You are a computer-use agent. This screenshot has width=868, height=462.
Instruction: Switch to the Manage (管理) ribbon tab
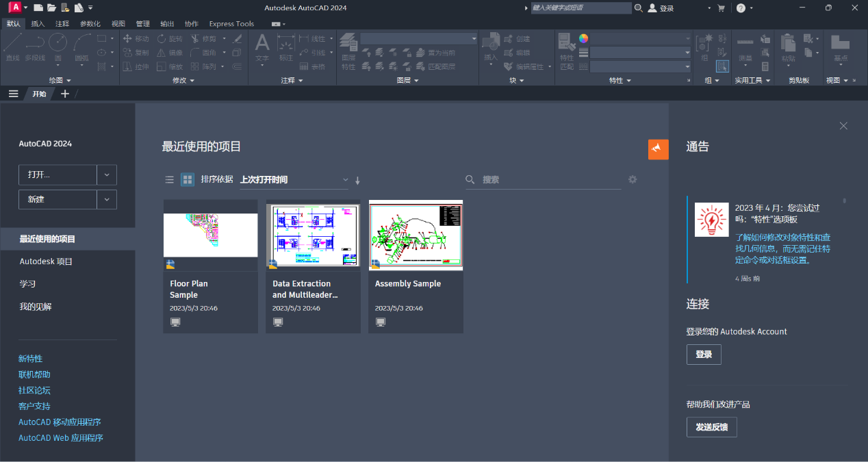[x=142, y=23]
